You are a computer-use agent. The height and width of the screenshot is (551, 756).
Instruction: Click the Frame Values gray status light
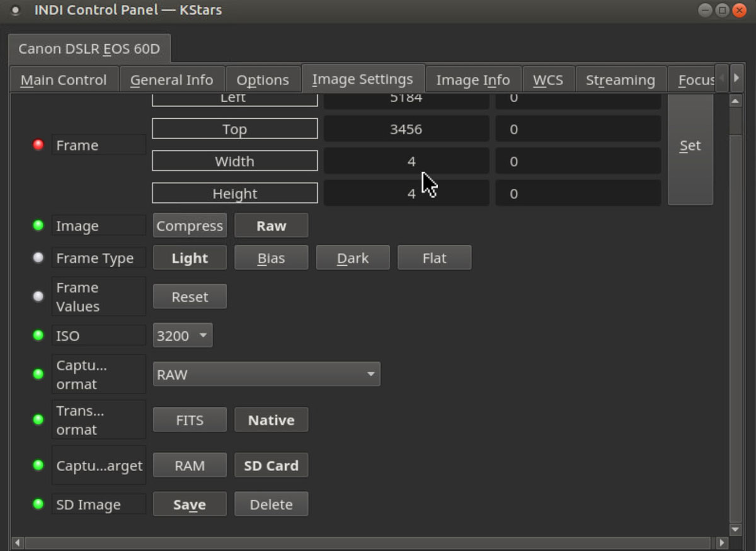point(38,296)
